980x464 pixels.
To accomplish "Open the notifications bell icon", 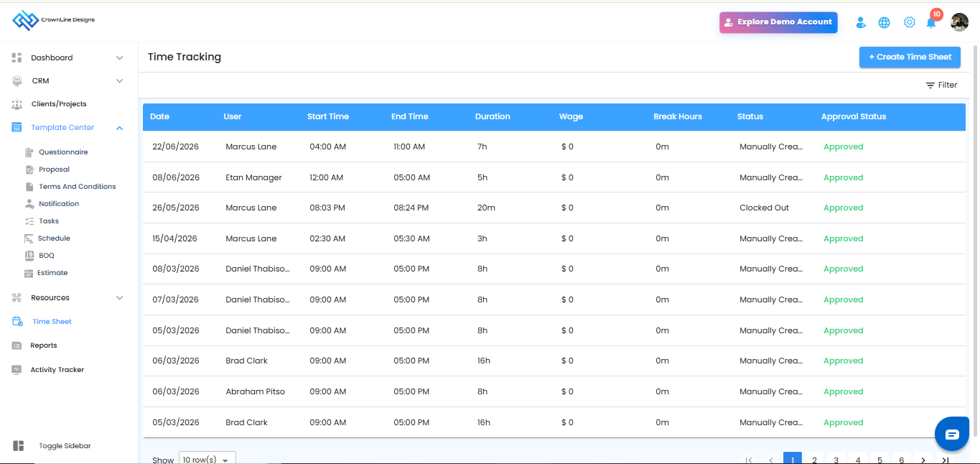I will [931, 22].
